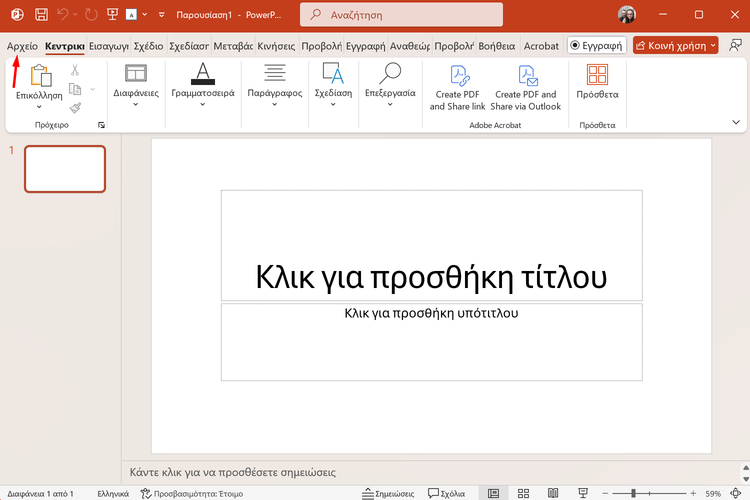
Task: Click the Cut scissors icon
Action: pyautogui.click(x=75, y=70)
